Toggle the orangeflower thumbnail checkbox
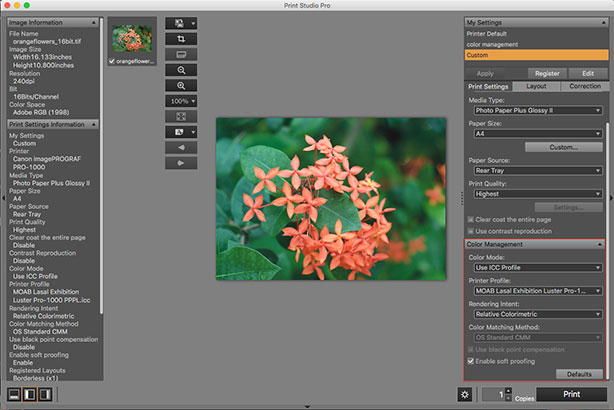This screenshot has height=410, width=614. (112, 61)
